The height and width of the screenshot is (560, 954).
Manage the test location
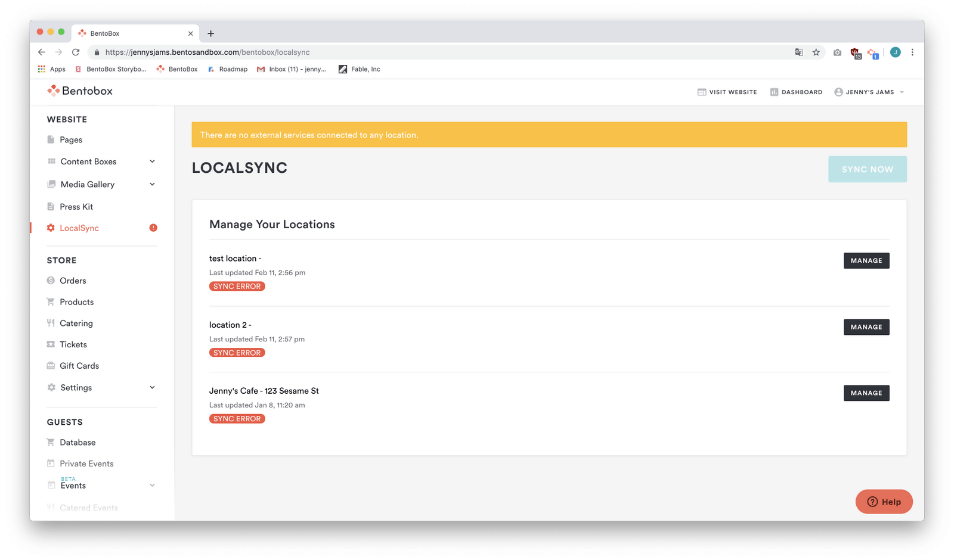click(x=866, y=261)
